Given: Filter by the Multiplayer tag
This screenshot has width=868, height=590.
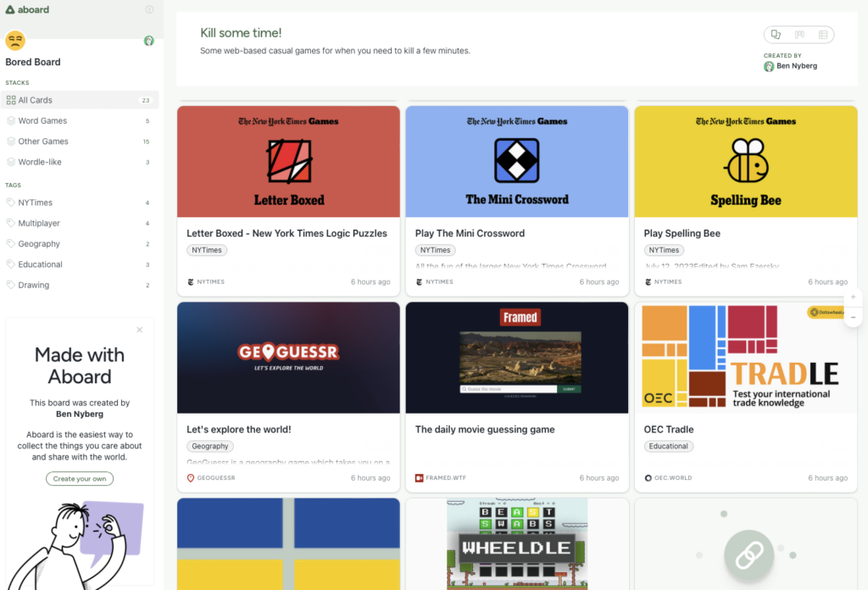Looking at the screenshot, I should (80, 223).
